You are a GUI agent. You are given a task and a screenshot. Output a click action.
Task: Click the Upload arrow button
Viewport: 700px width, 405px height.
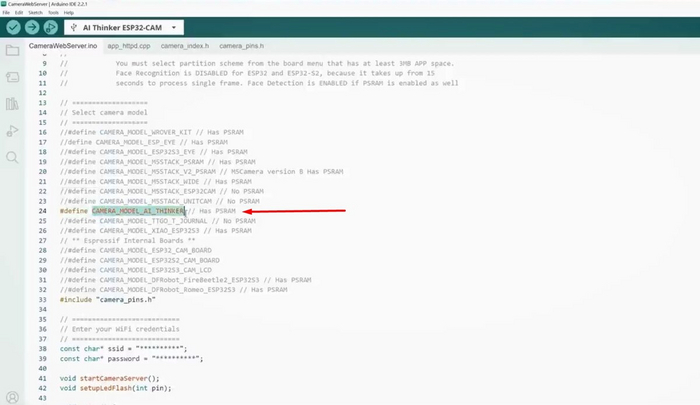point(32,28)
